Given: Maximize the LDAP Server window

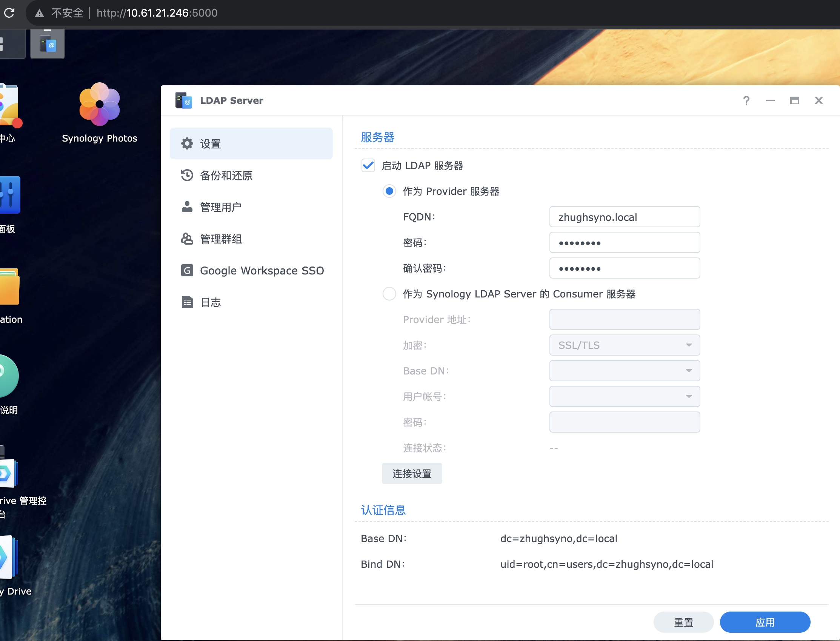Looking at the screenshot, I should (x=795, y=100).
